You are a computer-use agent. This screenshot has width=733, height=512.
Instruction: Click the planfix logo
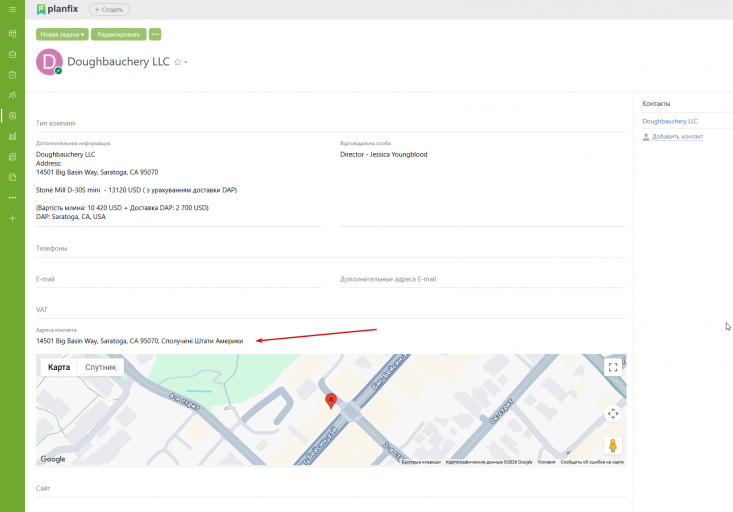(57, 9)
